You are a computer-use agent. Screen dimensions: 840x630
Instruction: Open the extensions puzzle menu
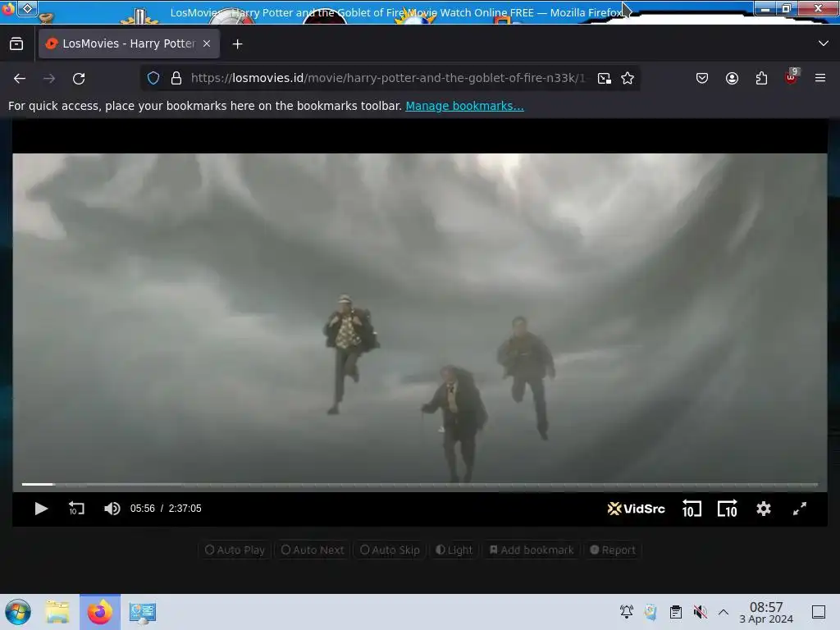click(x=761, y=78)
